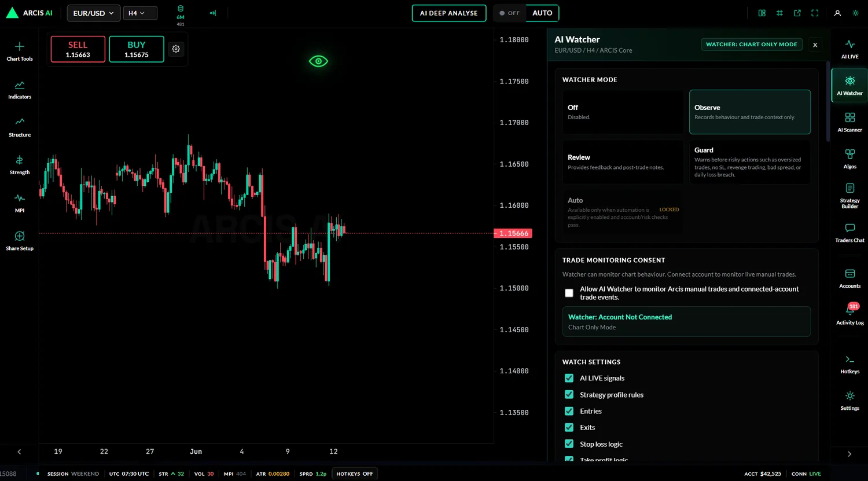Viewport: 868px width, 481px height.
Task: Click the theme sun icon in top bar
Action: (855, 13)
